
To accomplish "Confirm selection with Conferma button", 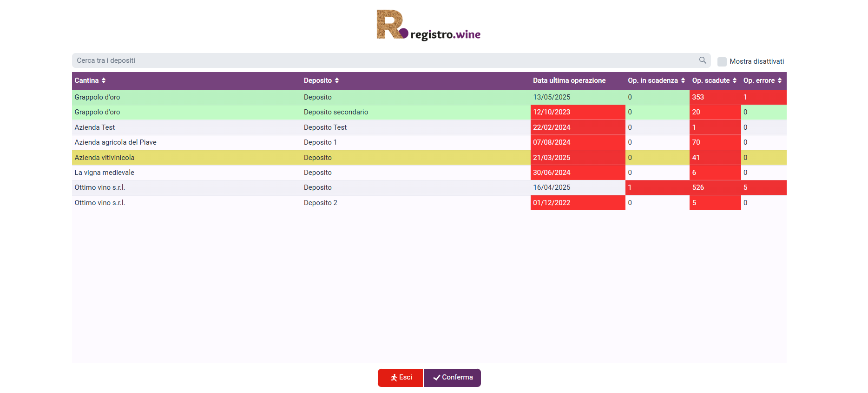I will point(452,378).
